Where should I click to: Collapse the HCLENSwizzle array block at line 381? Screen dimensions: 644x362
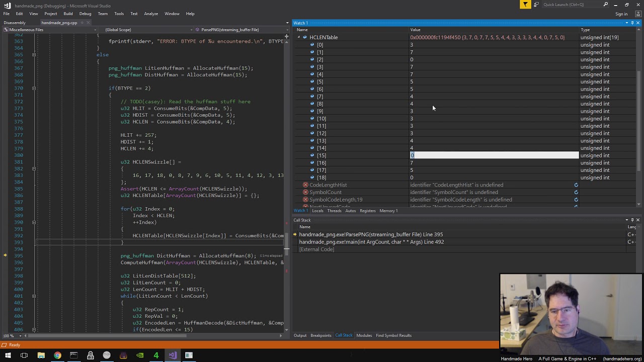pyautogui.click(x=34, y=168)
